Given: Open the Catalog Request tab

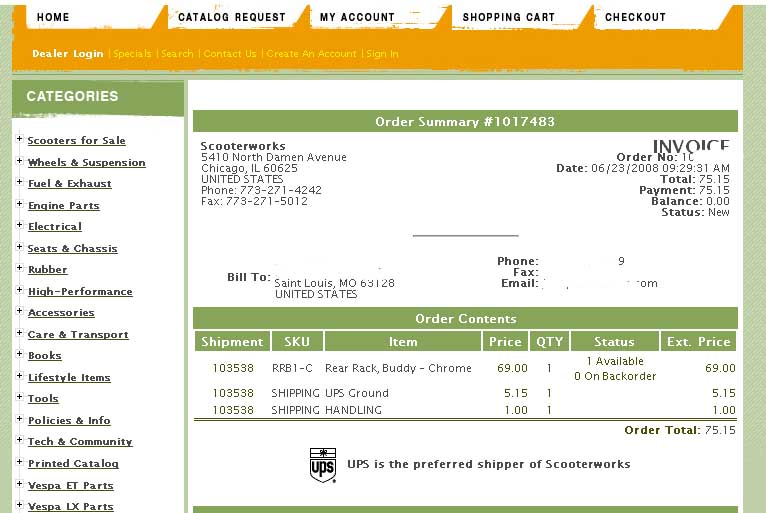Looking at the screenshot, I should pyautogui.click(x=232, y=17).
